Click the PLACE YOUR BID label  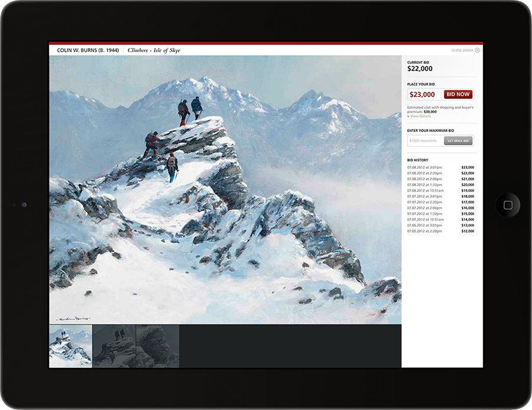tap(421, 84)
